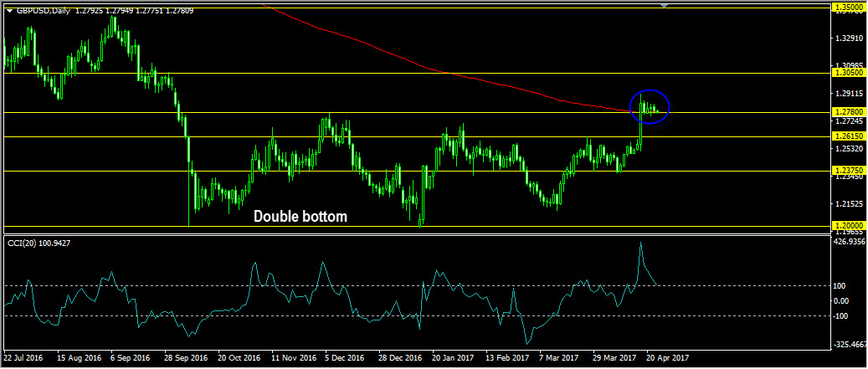This screenshot has width=868, height=369.
Task: Open the chart menu triangle beside GBPUSD,Daily
Action: point(9,11)
